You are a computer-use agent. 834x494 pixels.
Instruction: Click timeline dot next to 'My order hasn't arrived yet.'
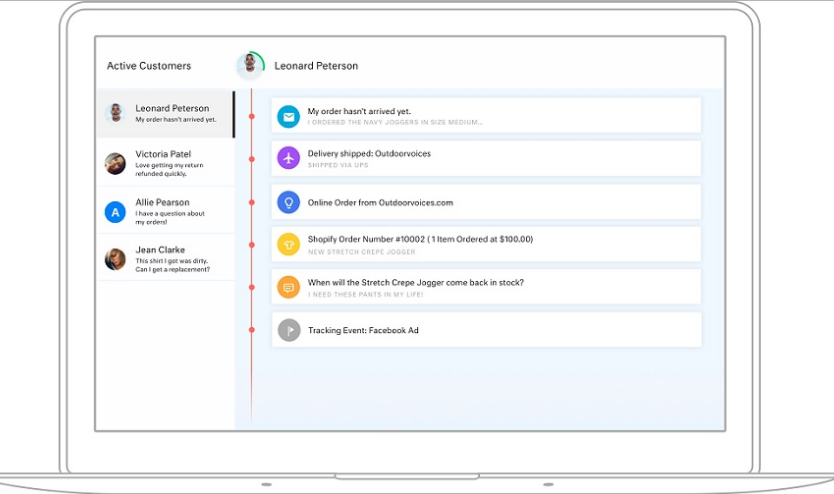pos(252,116)
